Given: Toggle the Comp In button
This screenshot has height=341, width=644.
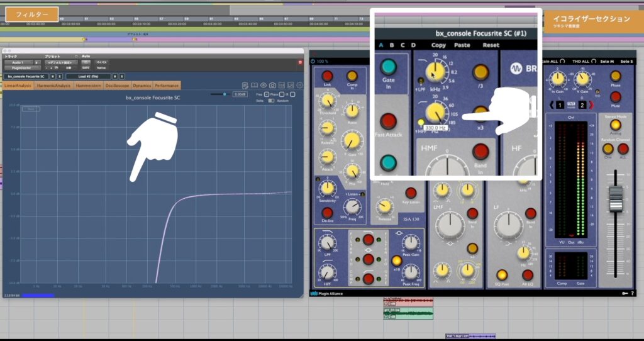Looking at the screenshot, I should 352,76.
